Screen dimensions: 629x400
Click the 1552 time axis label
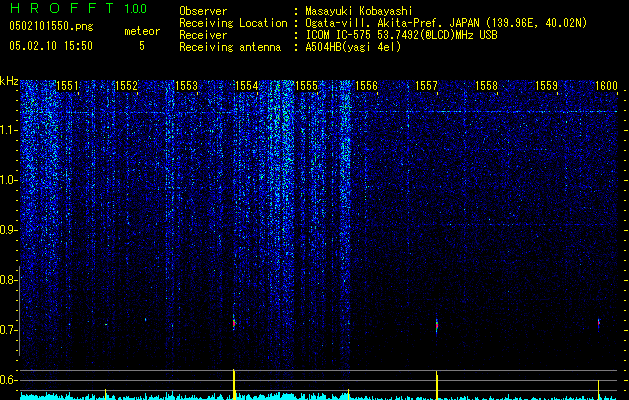click(x=126, y=86)
